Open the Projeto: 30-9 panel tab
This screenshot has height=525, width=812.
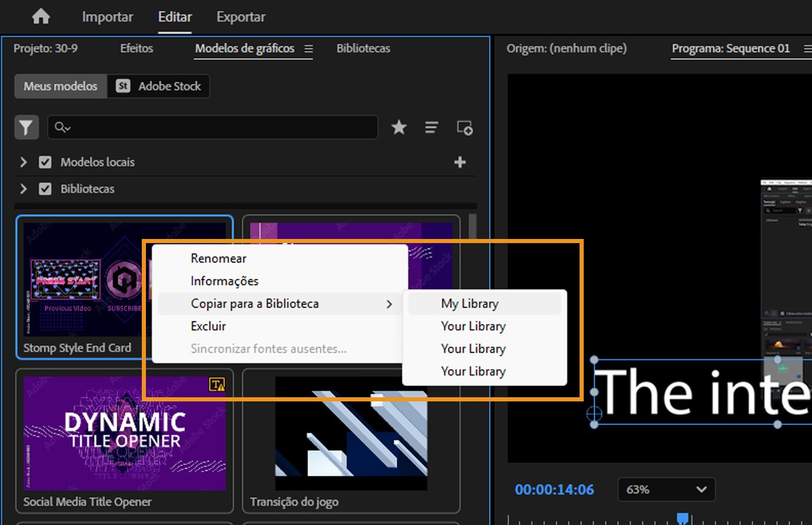(45, 48)
